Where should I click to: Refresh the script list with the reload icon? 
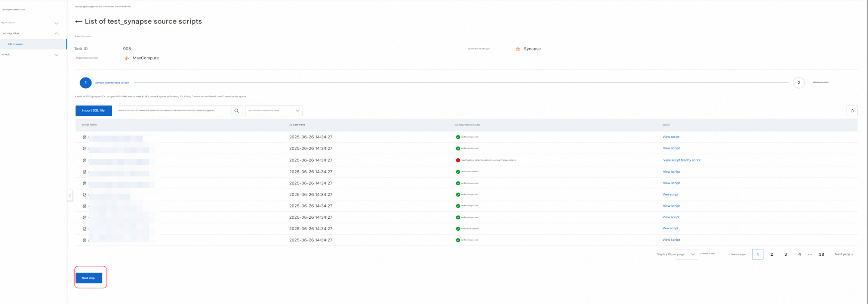[x=852, y=111]
